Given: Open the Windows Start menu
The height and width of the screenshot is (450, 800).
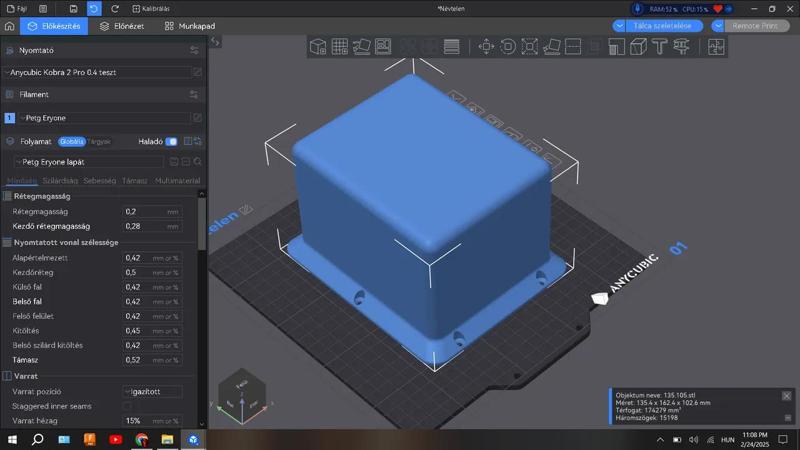Looking at the screenshot, I should click(12, 439).
